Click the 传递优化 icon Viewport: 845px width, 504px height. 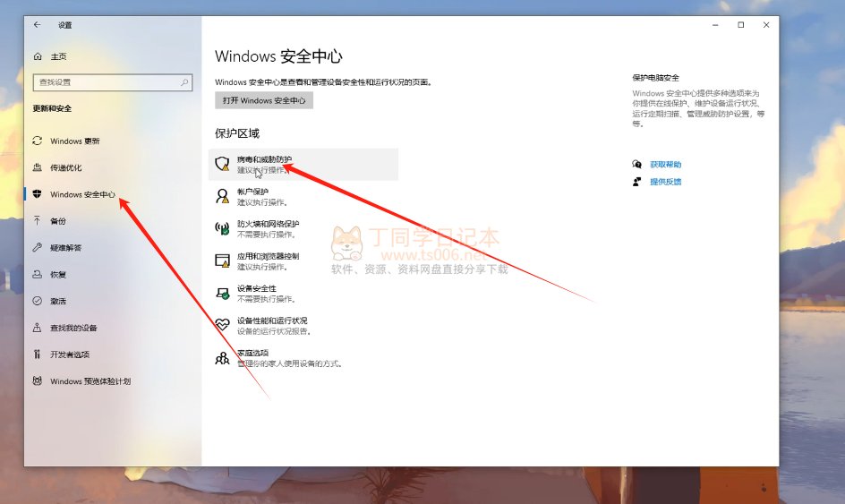(x=38, y=167)
